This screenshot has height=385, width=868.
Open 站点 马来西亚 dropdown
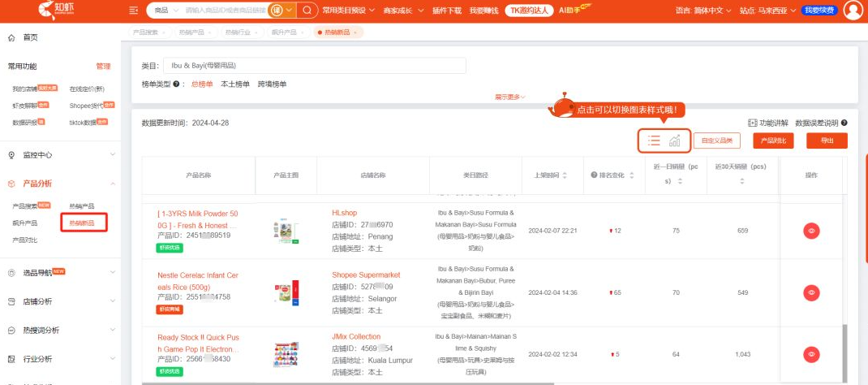coord(767,11)
